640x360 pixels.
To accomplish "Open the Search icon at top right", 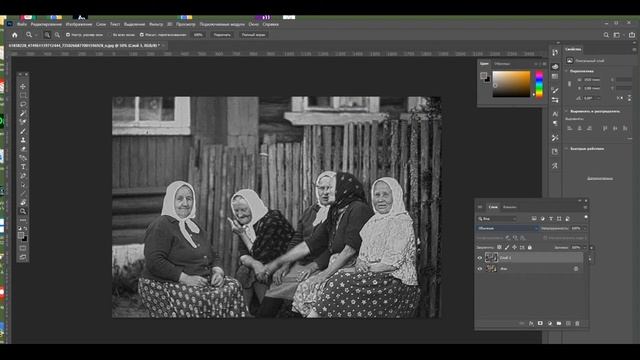I will click(606, 35).
